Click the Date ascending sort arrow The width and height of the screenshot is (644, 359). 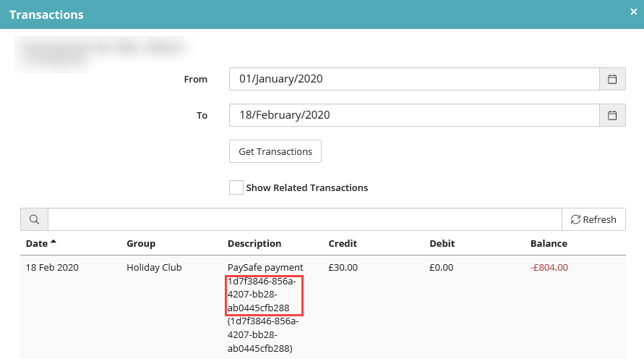53,242
